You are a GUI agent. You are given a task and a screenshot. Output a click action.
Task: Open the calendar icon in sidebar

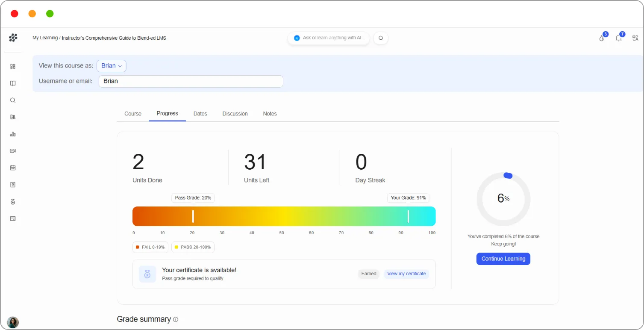(13, 168)
